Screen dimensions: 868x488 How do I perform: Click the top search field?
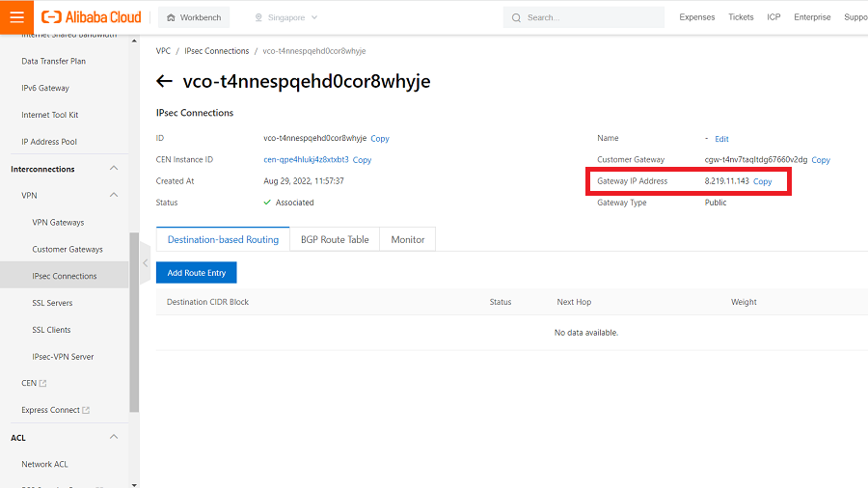(588, 17)
